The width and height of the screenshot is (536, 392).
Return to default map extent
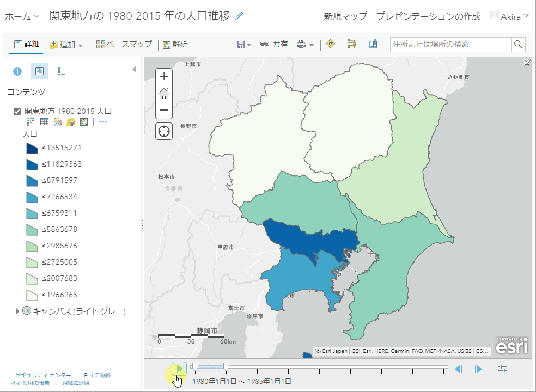164,93
